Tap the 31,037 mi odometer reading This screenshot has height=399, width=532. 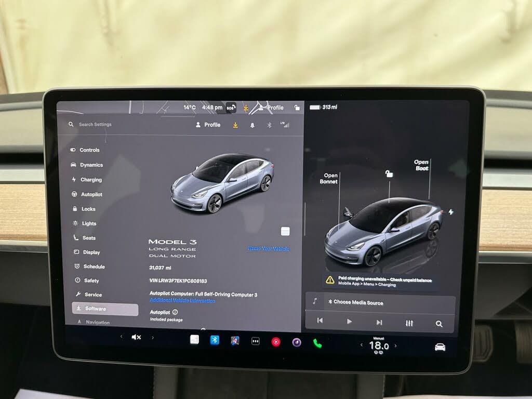(x=160, y=268)
